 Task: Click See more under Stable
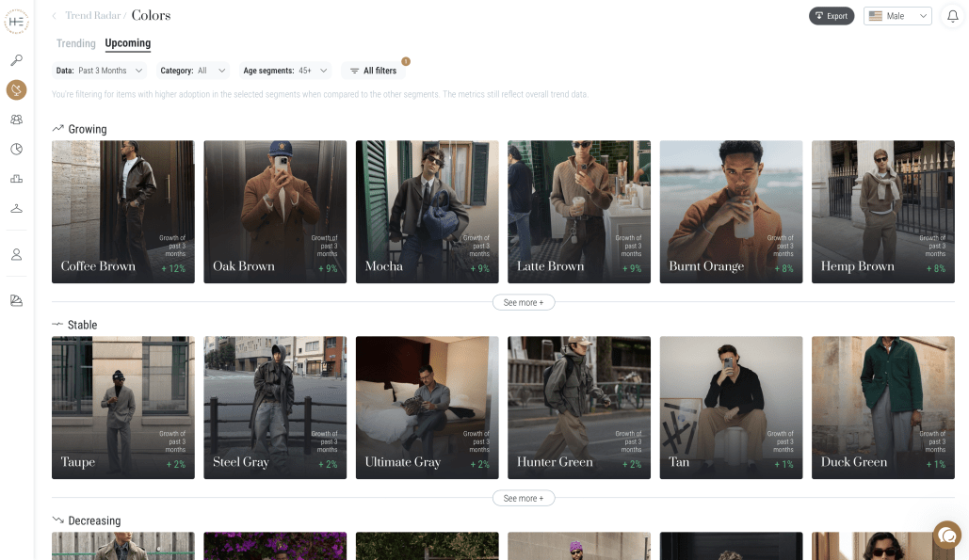coord(524,498)
